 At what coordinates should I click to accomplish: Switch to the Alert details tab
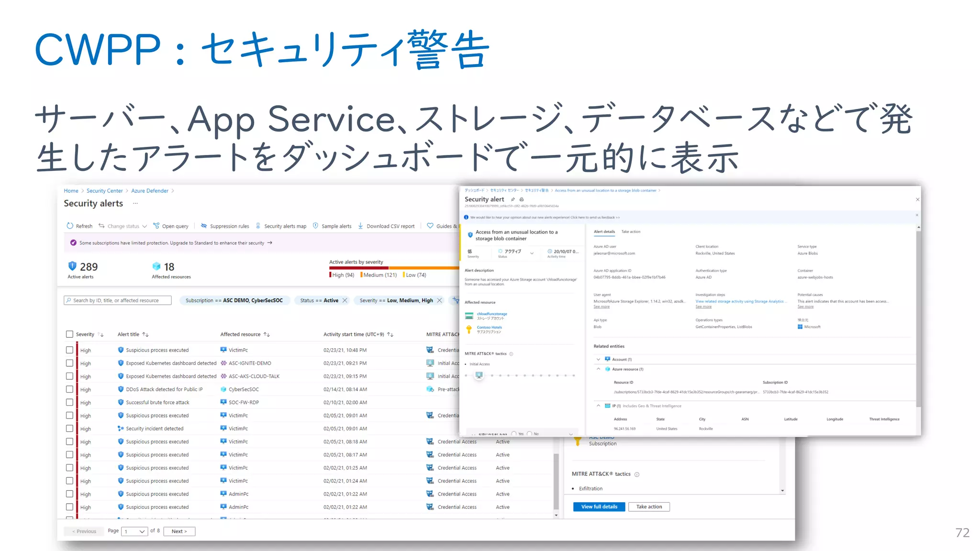(x=604, y=232)
